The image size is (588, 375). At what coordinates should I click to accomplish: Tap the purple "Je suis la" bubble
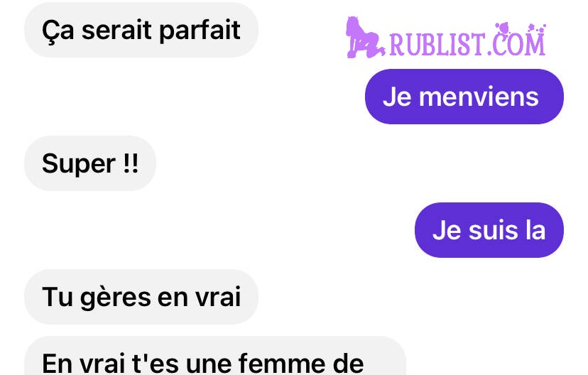click(489, 230)
